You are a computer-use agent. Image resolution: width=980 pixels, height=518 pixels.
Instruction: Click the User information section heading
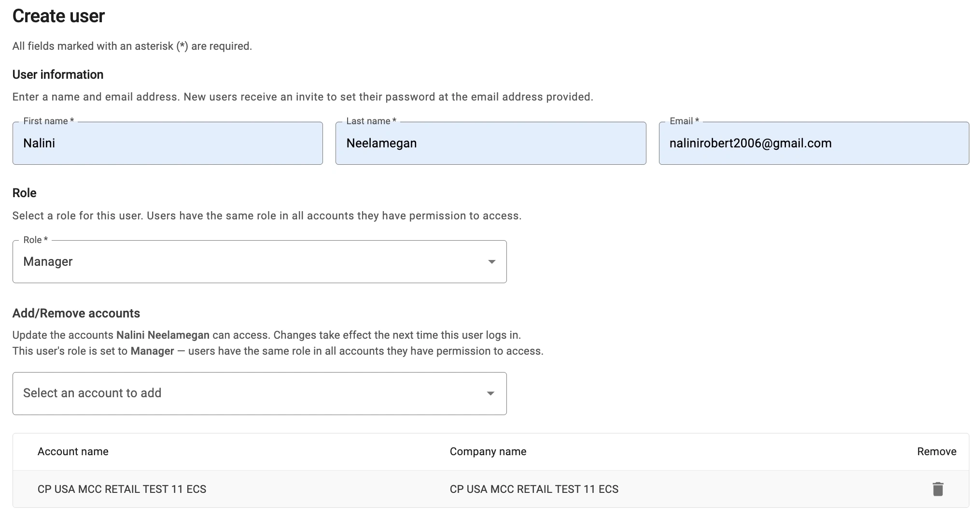pos(58,74)
